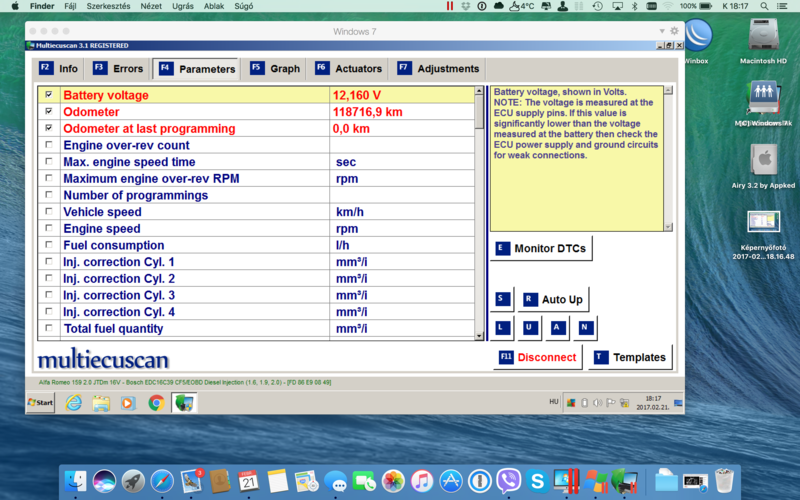Enable Engine over-rev count checkbox

tap(49, 144)
